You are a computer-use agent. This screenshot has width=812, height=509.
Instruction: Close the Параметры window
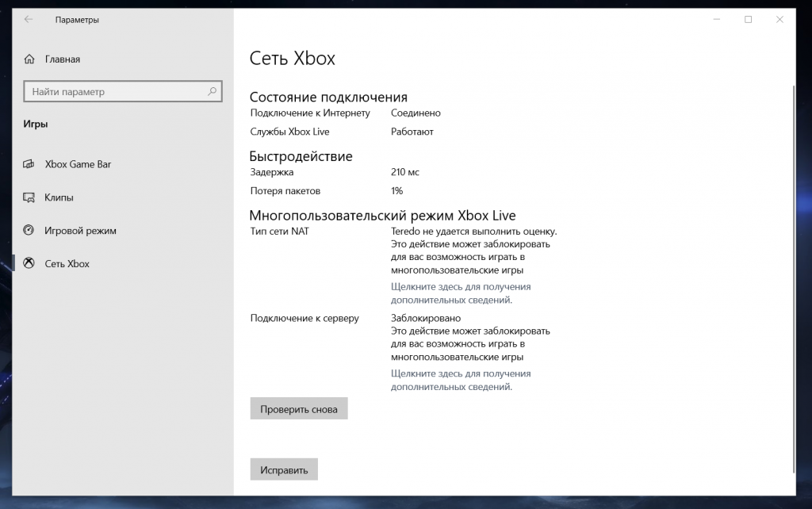point(780,20)
